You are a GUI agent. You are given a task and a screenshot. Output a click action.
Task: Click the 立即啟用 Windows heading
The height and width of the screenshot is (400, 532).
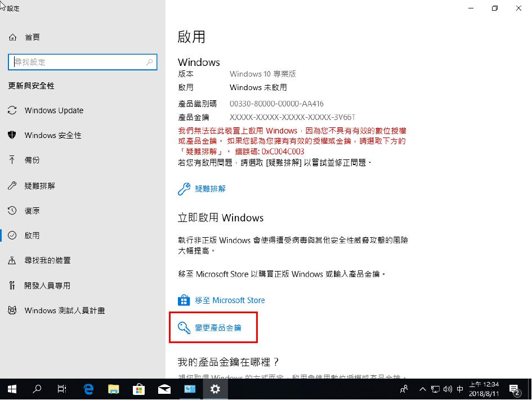[x=221, y=217]
